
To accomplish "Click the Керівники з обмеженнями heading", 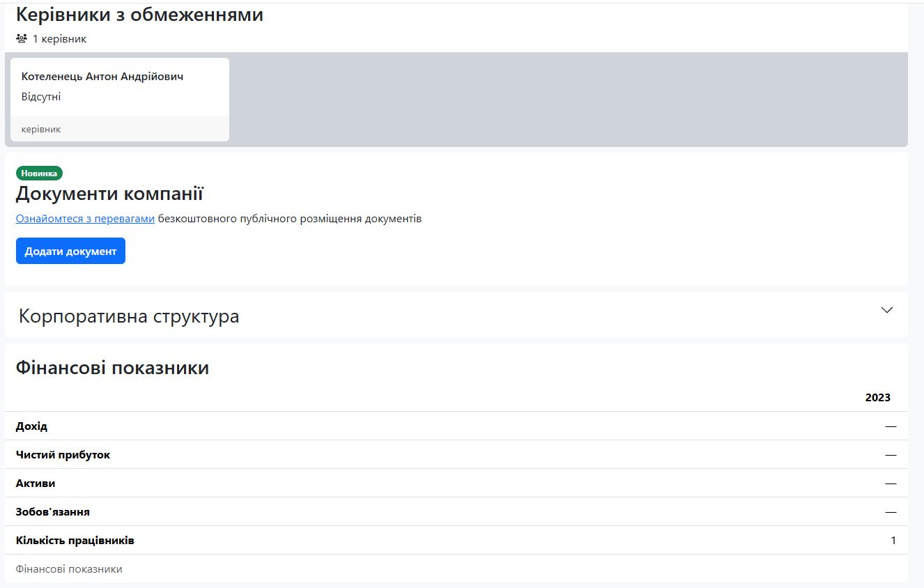I will click(x=139, y=14).
